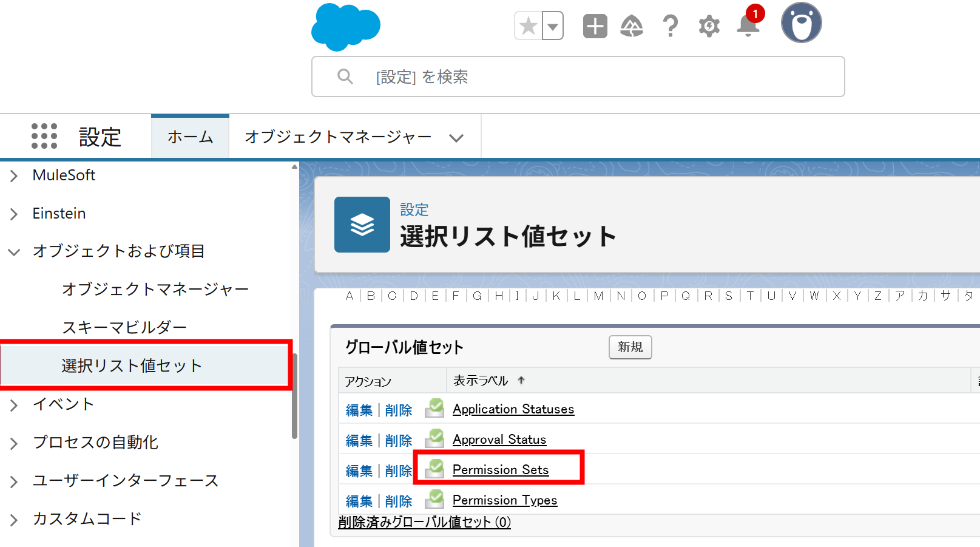
Task: Switch to the ホーム tab
Action: pyautogui.click(x=190, y=137)
